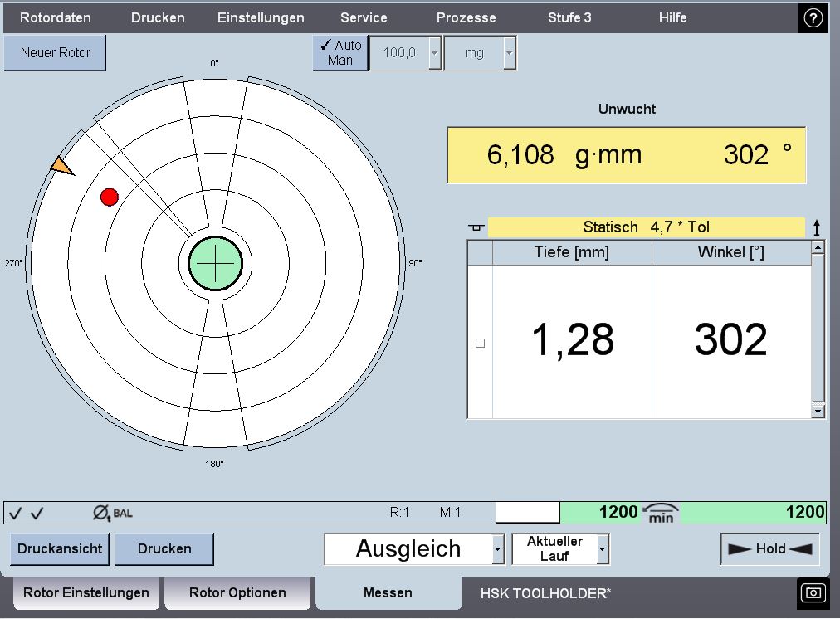Click the help question mark icon
Viewport: 840px width, 619px height.
pyautogui.click(x=813, y=18)
